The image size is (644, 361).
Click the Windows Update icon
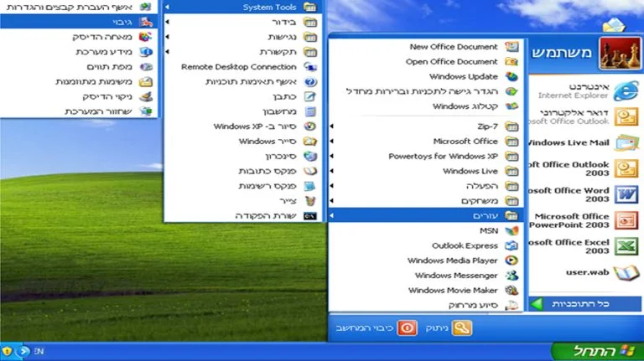click(512, 77)
